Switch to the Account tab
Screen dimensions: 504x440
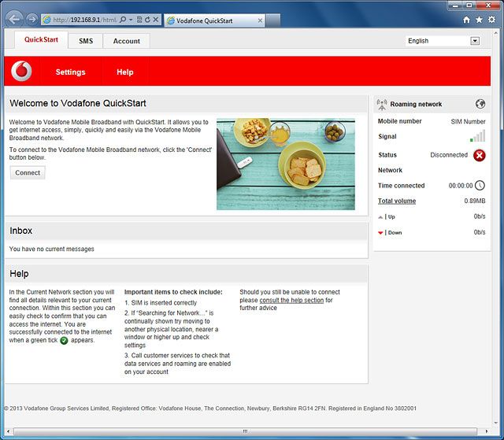pyautogui.click(x=126, y=41)
